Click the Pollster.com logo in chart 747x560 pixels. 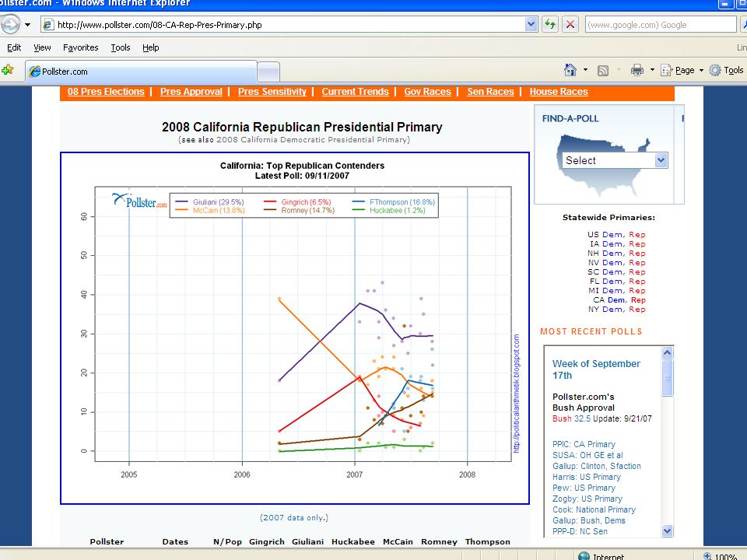[139, 201]
